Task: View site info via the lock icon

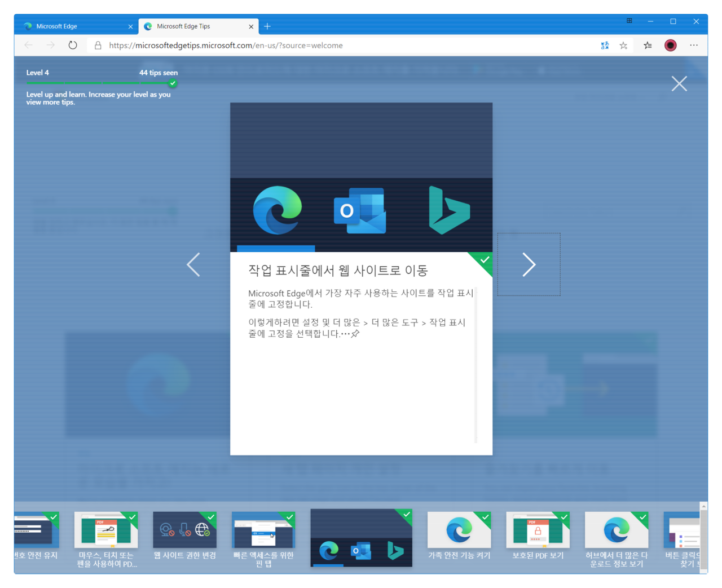Action: click(98, 45)
